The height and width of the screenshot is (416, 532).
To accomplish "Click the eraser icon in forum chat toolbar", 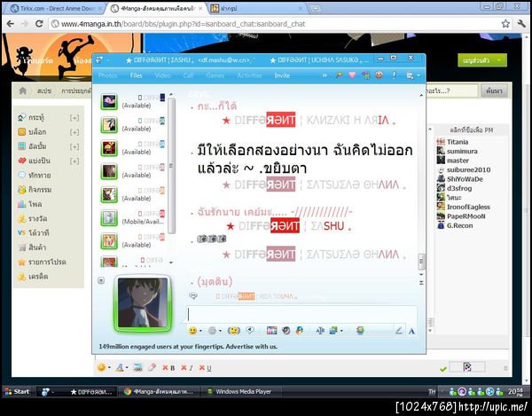I will click(152, 367).
